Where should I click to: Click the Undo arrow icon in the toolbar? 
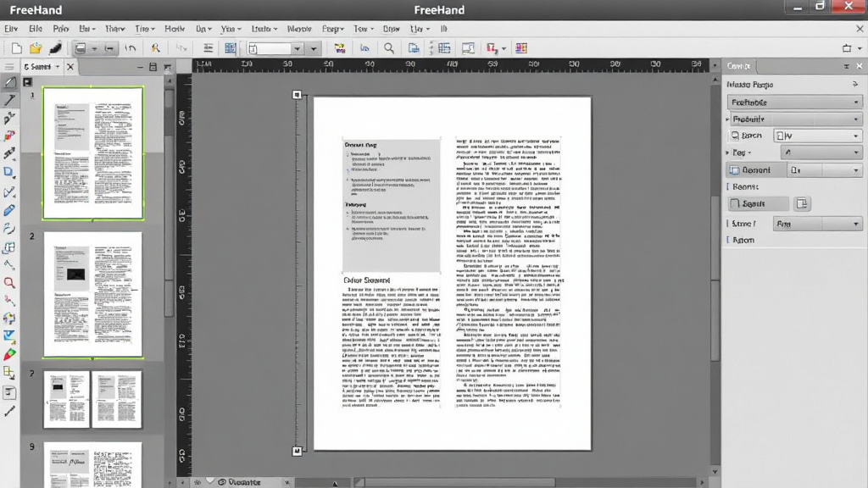click(130, 48)
